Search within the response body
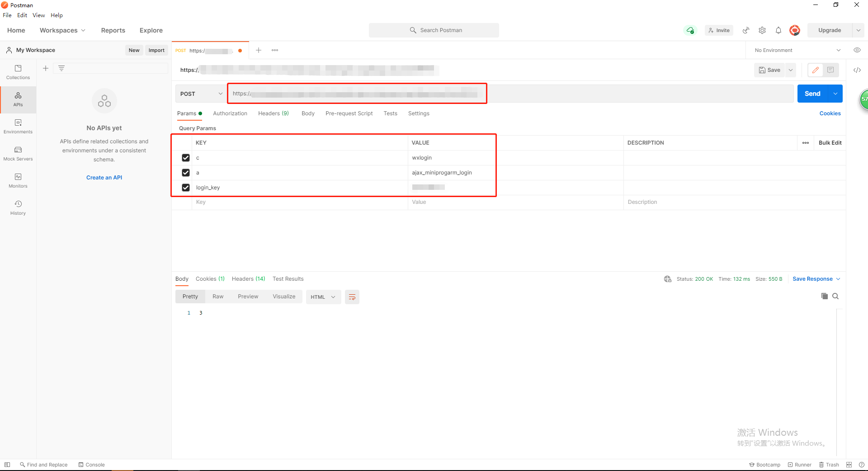 (835, 296)
